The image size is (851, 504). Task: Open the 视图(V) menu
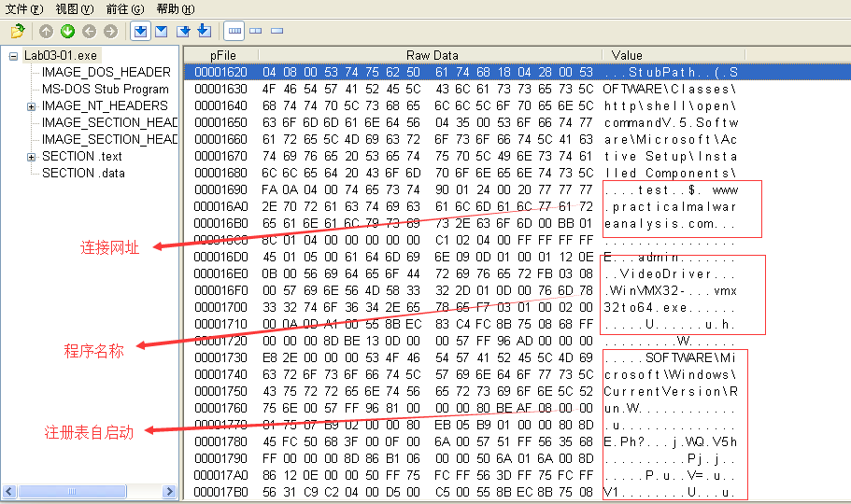click(x=74, y=8)
